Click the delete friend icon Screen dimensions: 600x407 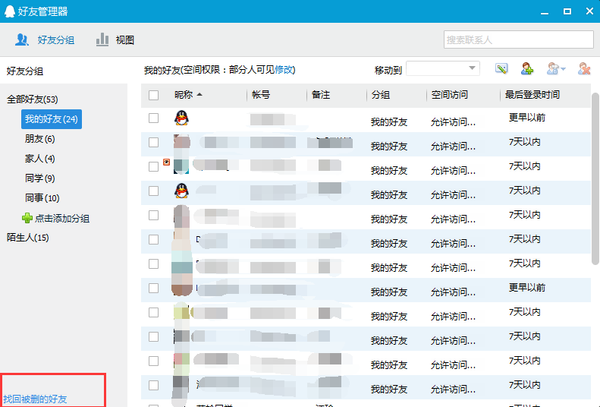coord(584,68)
